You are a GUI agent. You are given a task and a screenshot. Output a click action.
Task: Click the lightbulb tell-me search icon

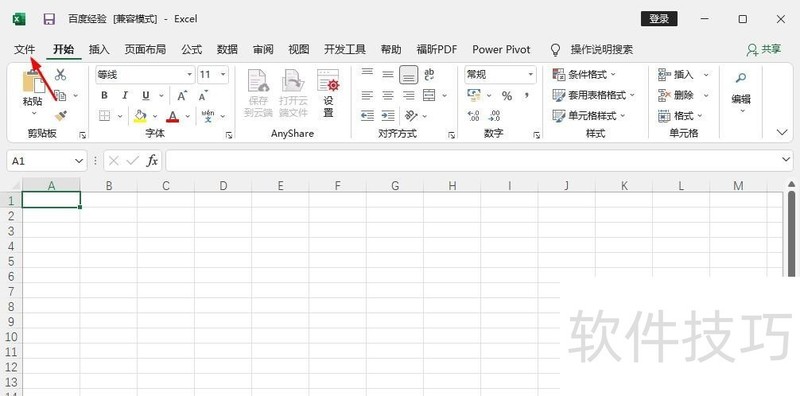point(556,50)
